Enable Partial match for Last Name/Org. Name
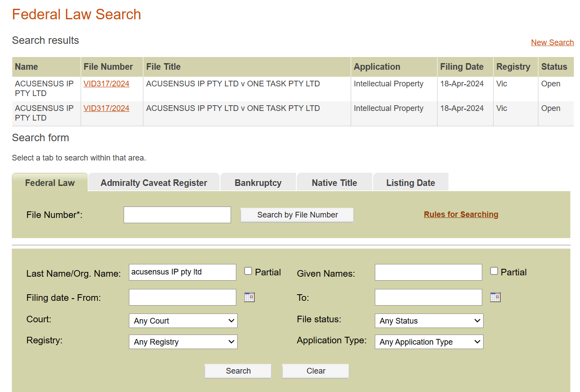580x392 pixels. click(x=248, y=271)
